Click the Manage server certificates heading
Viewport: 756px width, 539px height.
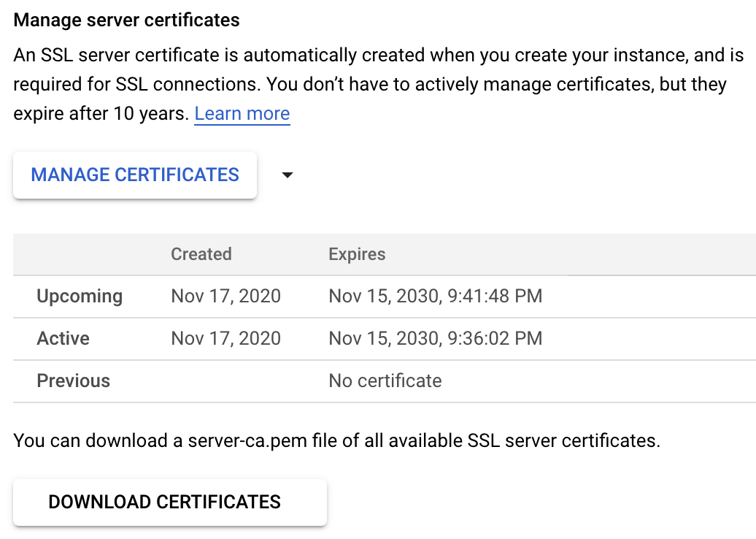(x=126, y=20)
